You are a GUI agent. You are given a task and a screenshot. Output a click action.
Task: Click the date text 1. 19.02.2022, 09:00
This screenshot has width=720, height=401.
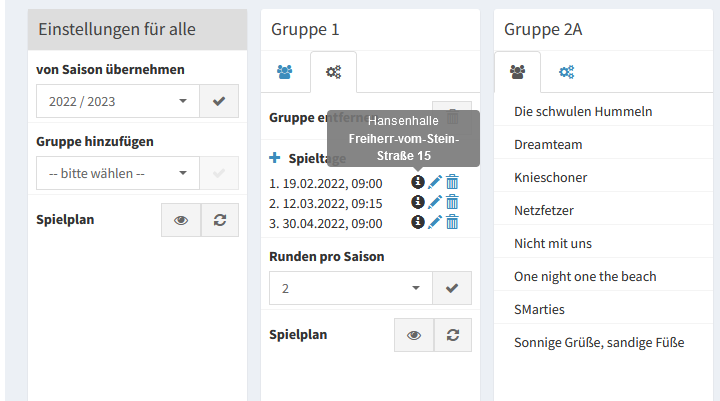pos(326,183)
